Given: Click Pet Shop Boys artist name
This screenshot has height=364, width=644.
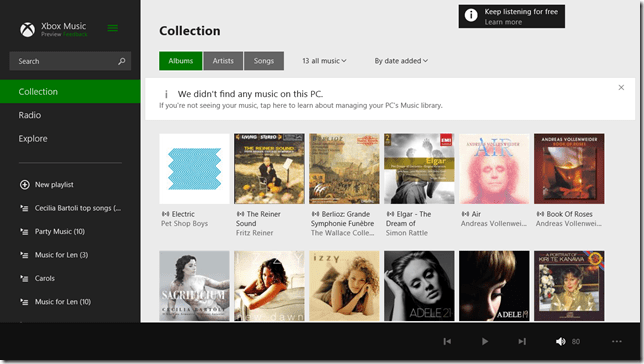Looking at the screenshot, I should click(184, 223).
